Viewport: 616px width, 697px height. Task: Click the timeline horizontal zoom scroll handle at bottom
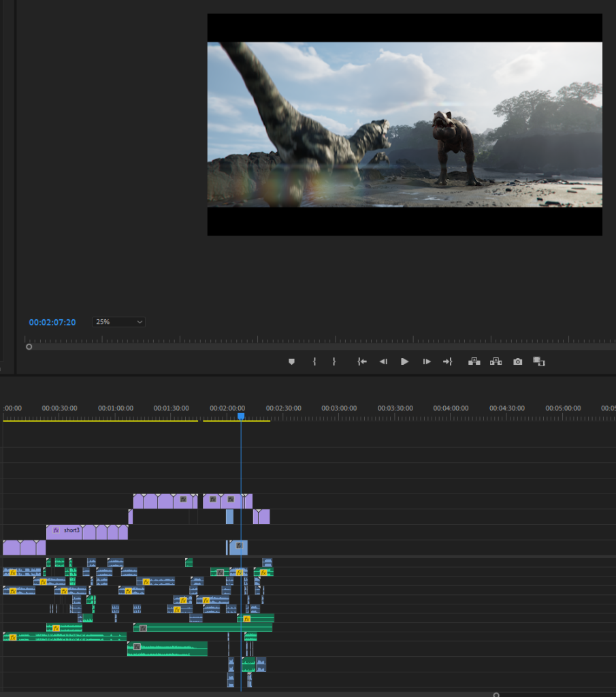coord(496,694)
